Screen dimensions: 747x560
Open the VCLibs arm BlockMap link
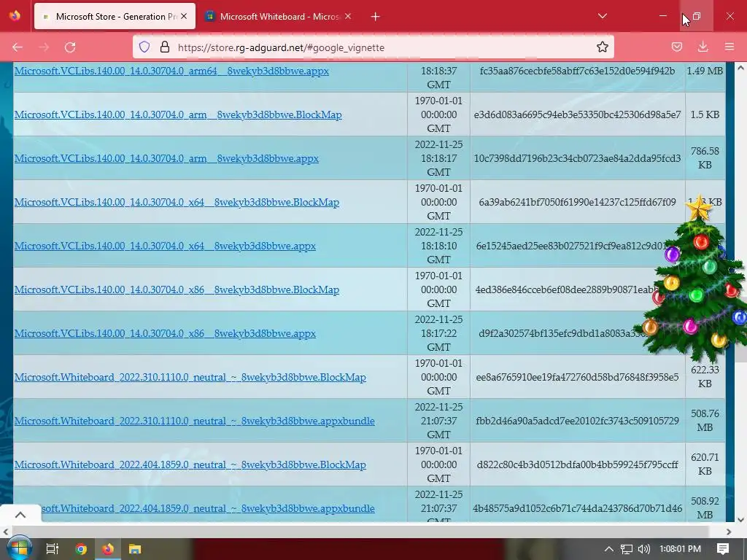(178, 114)
